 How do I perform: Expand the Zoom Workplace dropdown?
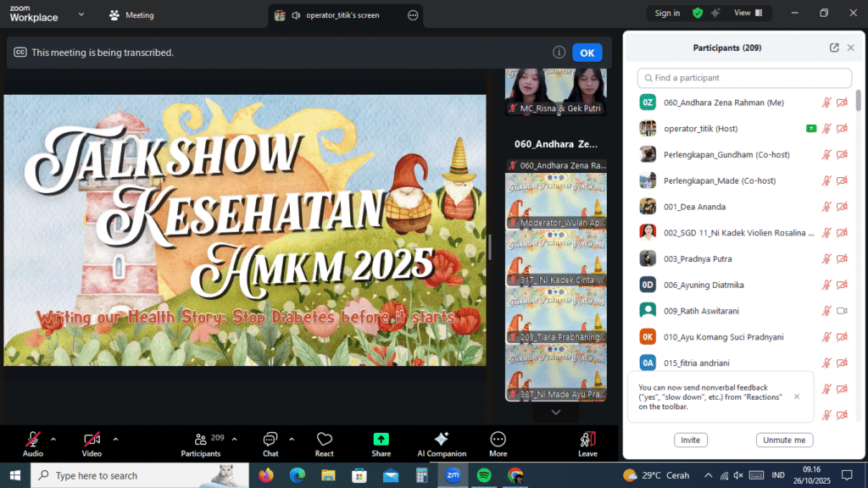coord(81,14)
